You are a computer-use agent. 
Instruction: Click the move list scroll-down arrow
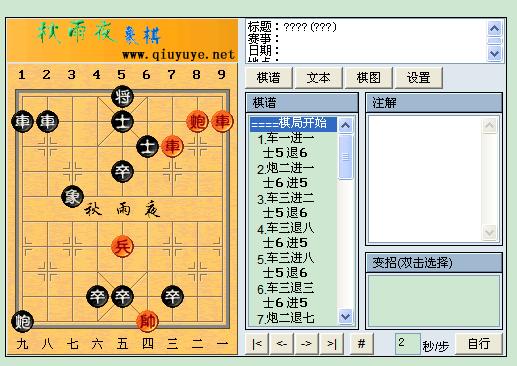click(x=345, y=316)
